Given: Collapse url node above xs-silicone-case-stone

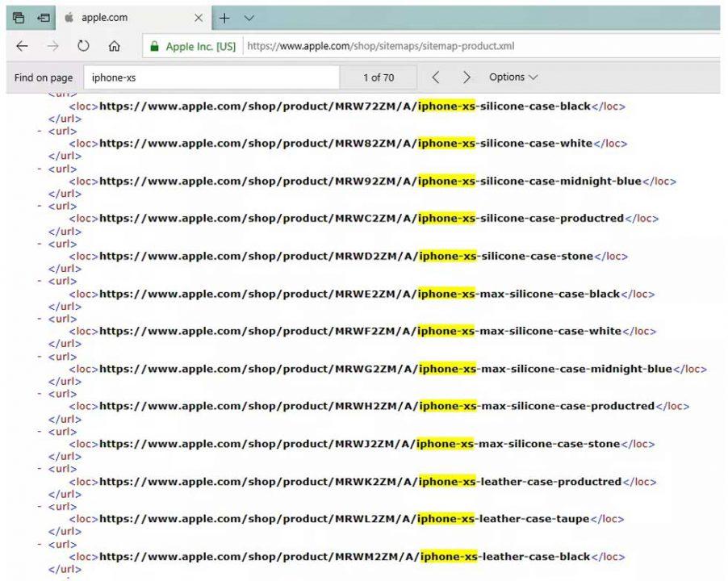Looking at the screenshot, I should (40, 244).
